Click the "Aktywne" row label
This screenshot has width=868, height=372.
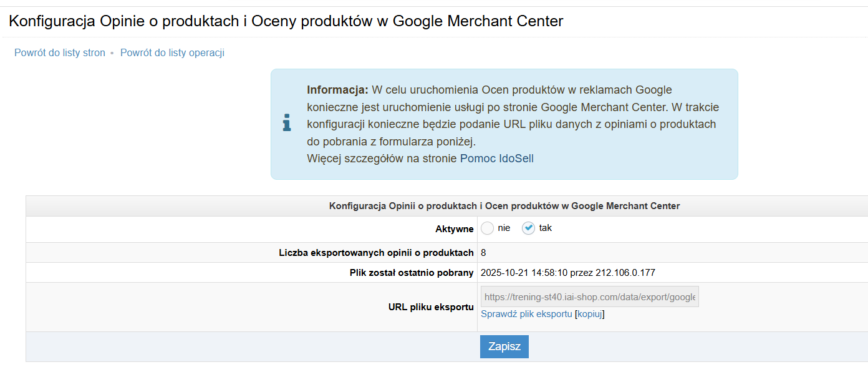(455, 228)
